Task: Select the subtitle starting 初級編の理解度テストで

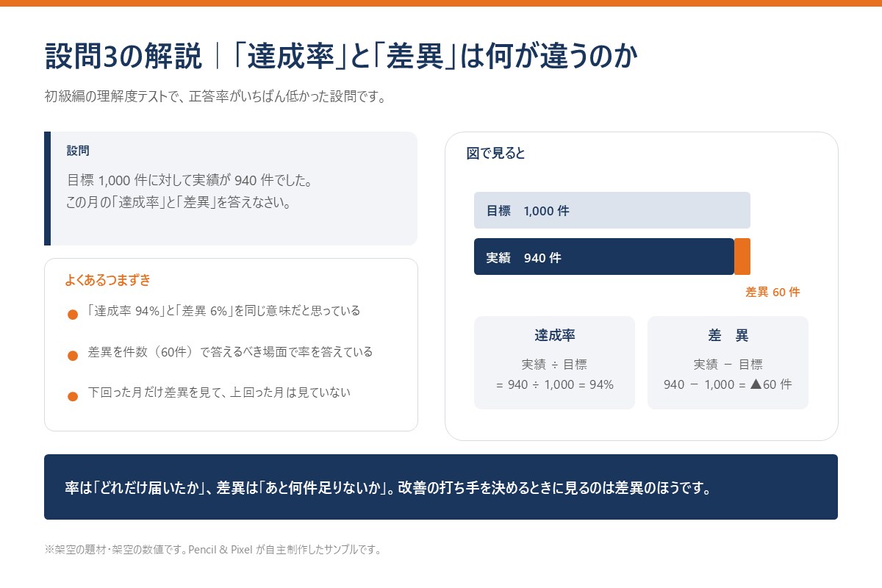Action: (215, 97)
